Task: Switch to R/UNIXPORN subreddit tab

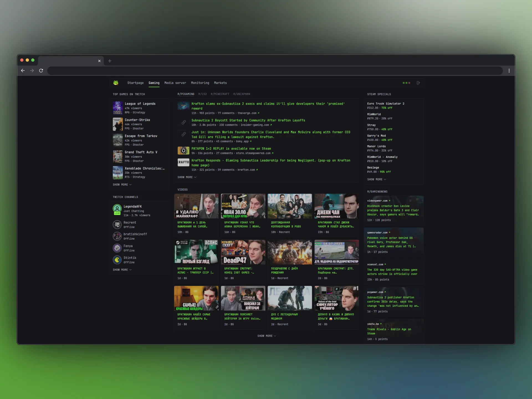Action: pyautogui.click(x=242, y=94)
